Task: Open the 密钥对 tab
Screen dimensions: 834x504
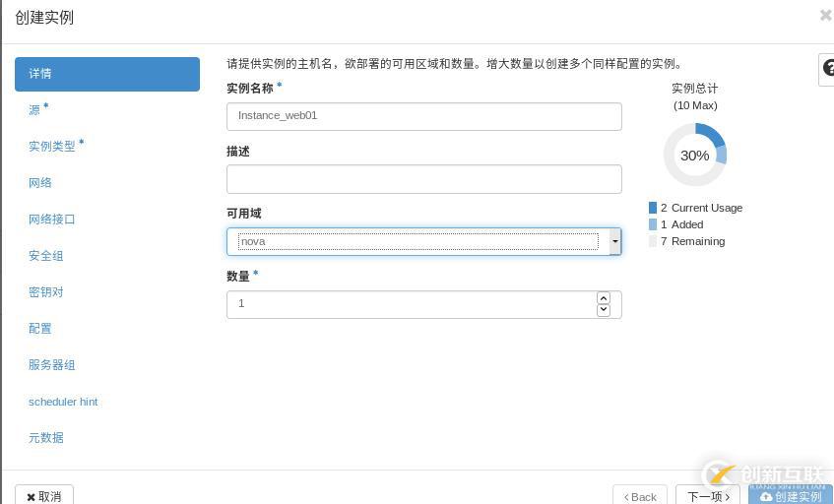Action: (45, 292)
